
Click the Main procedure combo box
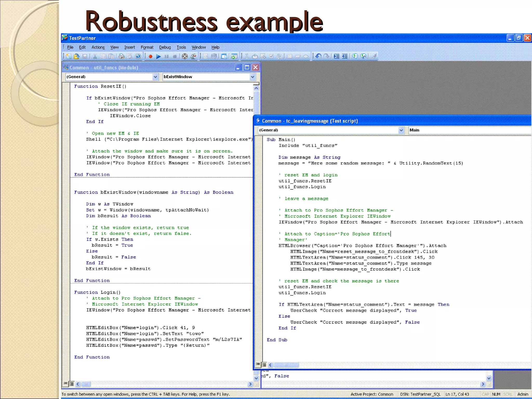[x=470, y=130]
